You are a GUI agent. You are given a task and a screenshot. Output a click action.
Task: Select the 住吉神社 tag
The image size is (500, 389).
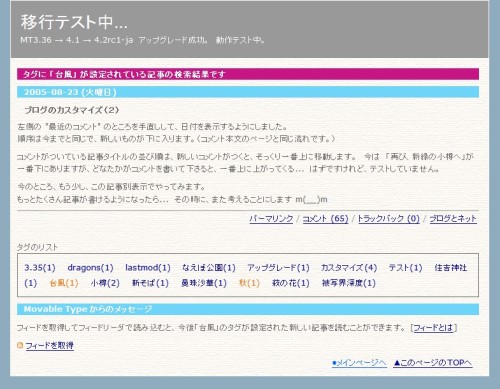[x=450, y=268]
